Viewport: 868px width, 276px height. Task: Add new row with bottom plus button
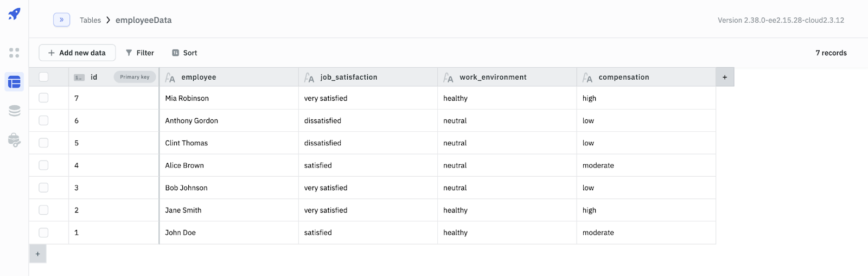(x=37, y=254)
